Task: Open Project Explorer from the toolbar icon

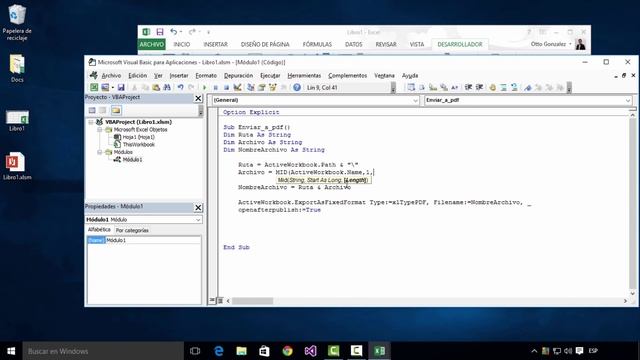Action: click(251, 87)
